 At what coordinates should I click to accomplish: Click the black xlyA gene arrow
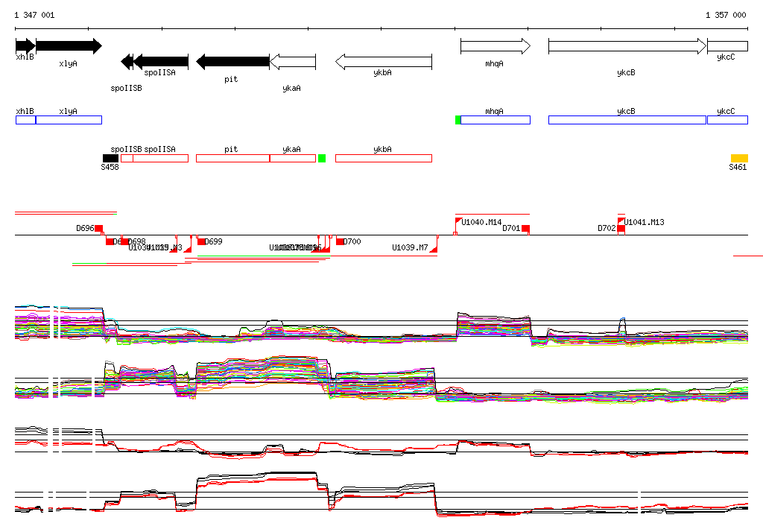(x=68, y=46)
